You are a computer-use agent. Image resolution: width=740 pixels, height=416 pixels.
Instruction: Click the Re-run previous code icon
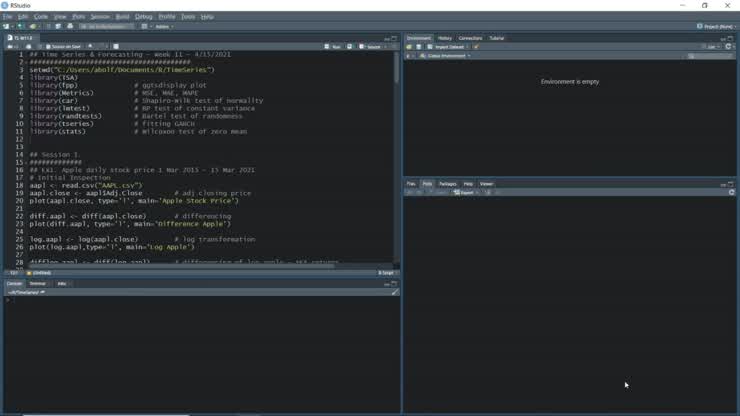(350, 47)
